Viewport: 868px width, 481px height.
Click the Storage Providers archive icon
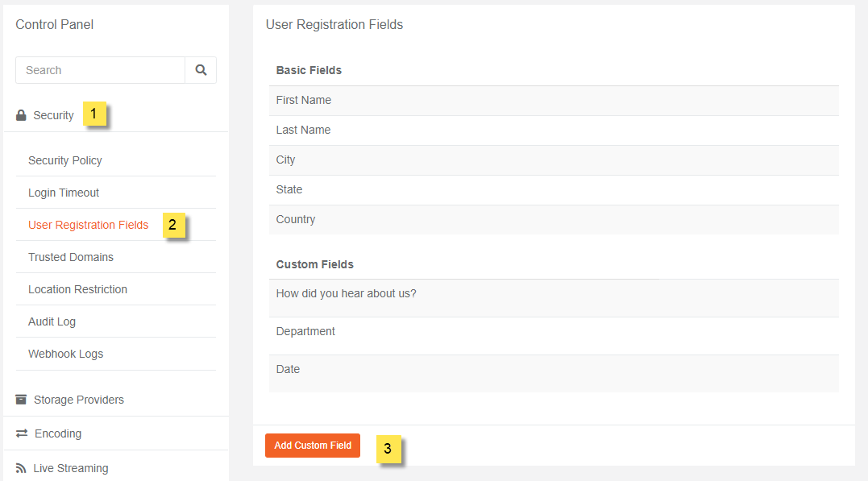[21, 400]
